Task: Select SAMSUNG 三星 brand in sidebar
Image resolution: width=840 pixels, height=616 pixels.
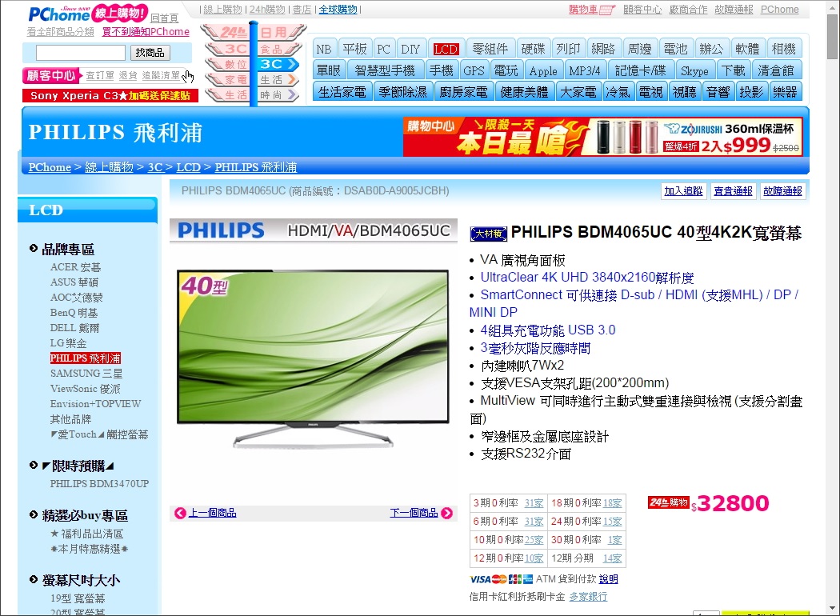Action: coord(86,374)
